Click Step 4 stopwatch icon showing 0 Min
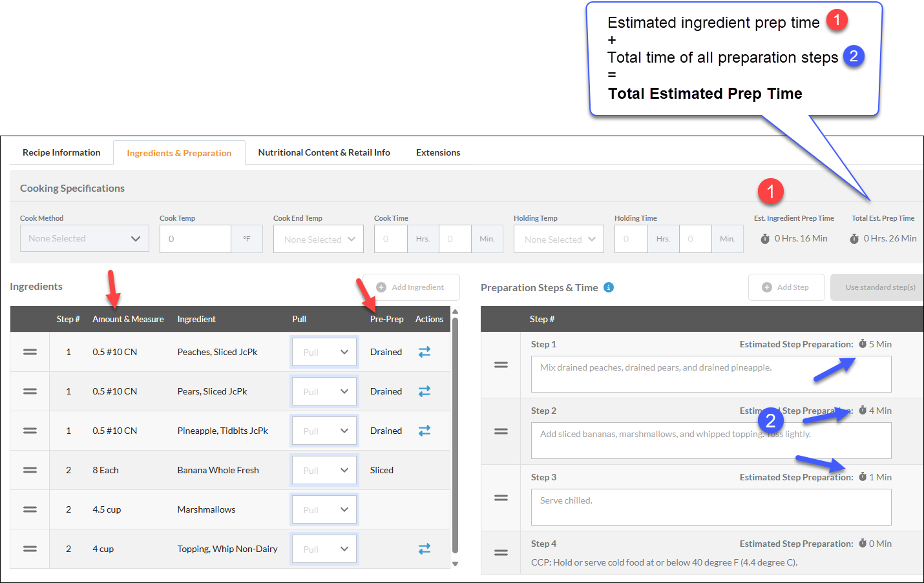Screen dimensions: 924x583 863,544
